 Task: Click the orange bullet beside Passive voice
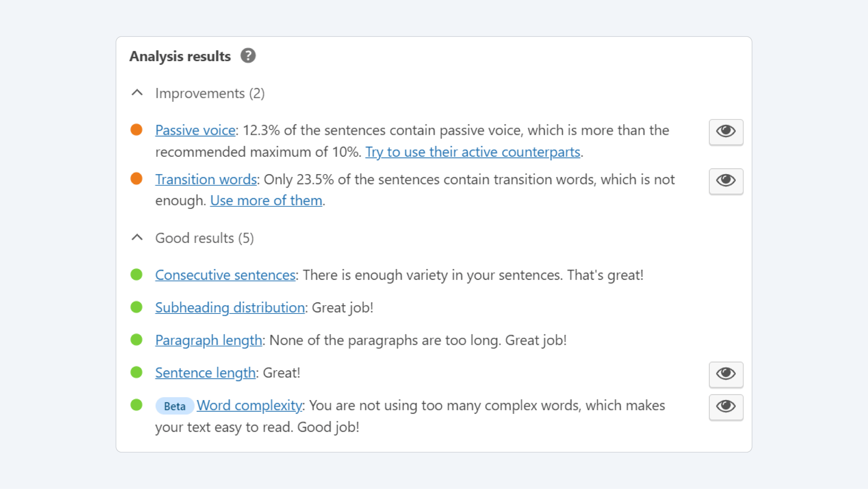(137, 130)
